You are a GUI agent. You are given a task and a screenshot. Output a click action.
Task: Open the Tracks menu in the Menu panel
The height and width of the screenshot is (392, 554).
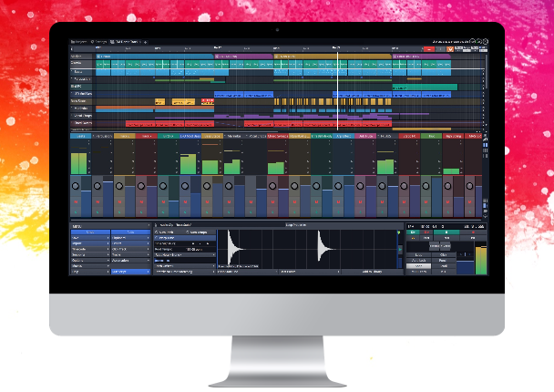click(x=130, y=255)
